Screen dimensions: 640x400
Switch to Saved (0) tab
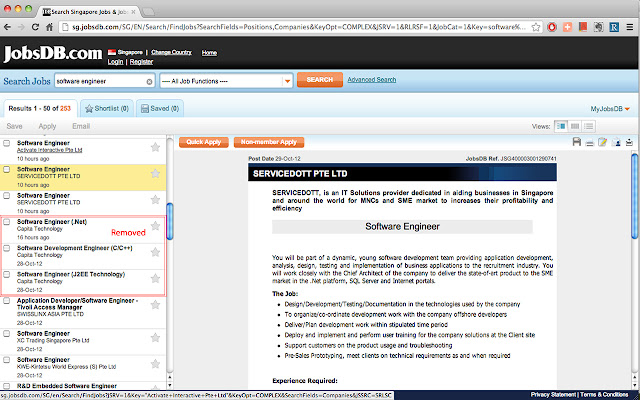(160, 109)
